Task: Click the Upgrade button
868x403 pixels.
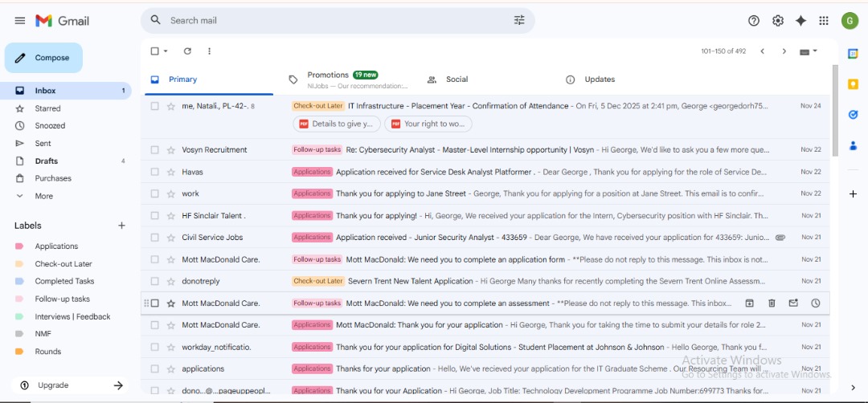Action: point(70,385)
